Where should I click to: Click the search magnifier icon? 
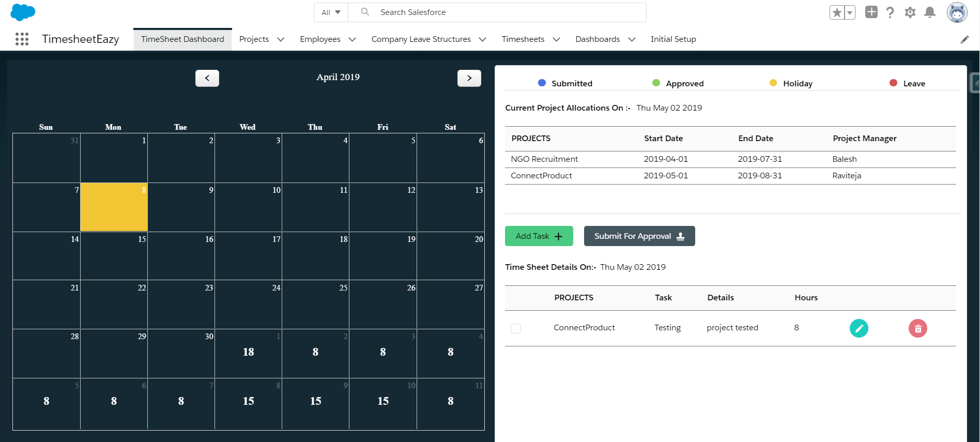coord(365,12)
